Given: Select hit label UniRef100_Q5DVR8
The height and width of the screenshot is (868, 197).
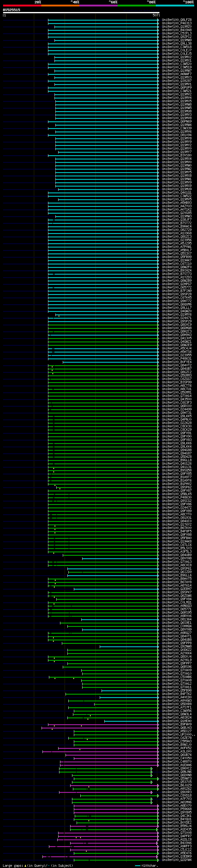Looking at the screenshot, I should pos(177,704).
